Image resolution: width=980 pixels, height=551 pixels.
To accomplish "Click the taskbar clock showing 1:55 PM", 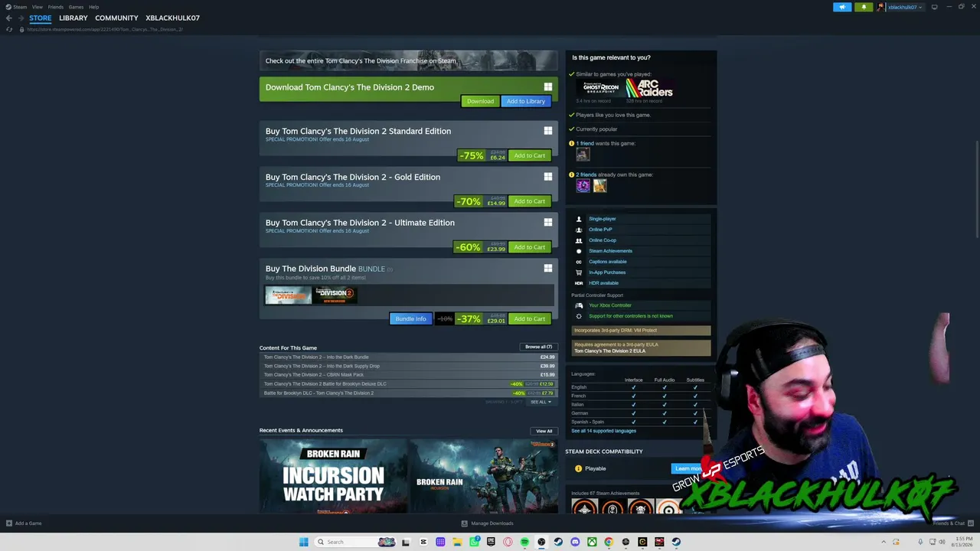I will pyautogui.click(x=960, y=542).
